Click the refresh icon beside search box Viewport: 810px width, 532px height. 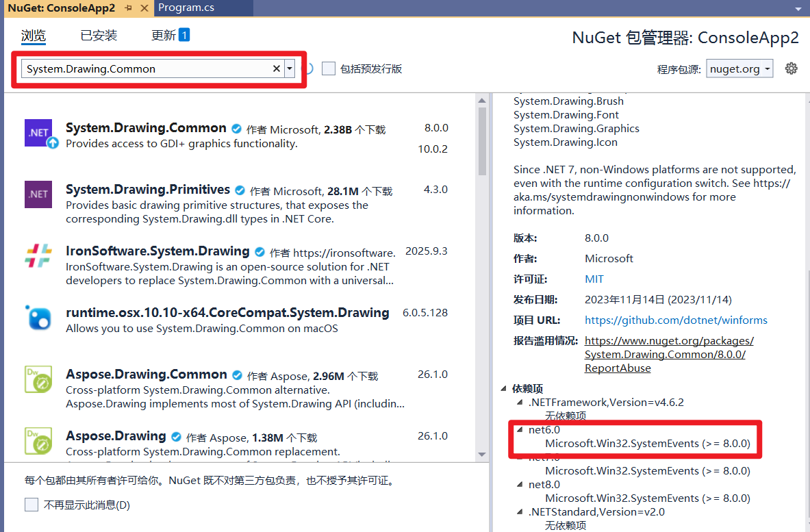click(309, 68)
